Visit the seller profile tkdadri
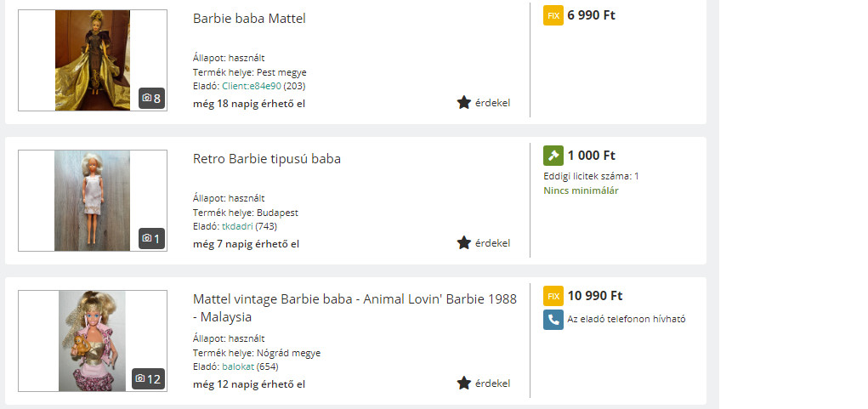 (237, 226)
